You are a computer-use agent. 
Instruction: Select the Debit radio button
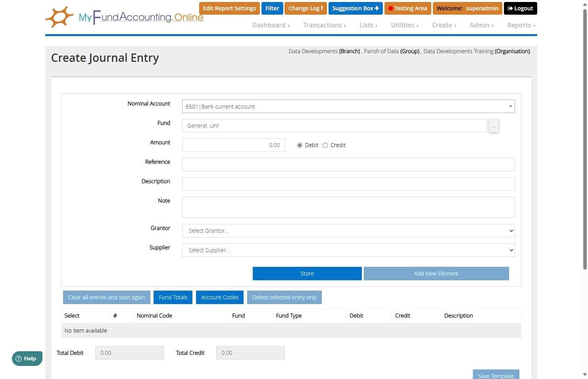pyautogui.click(x=300, y=145)
